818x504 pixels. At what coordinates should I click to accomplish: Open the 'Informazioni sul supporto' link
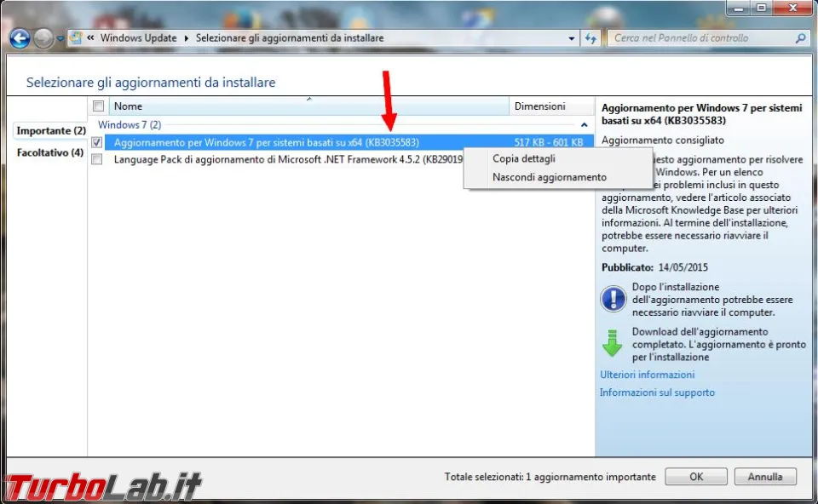(x=657, y=392)
